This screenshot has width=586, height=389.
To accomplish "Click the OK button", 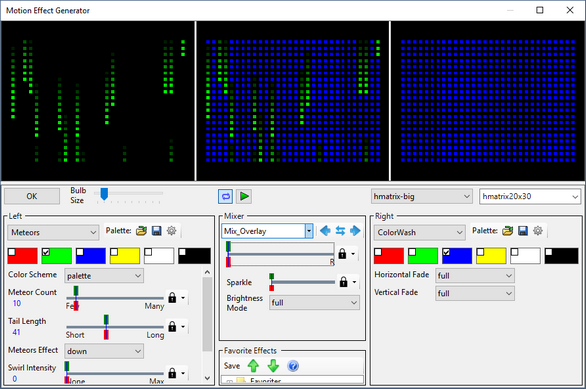I will click(32, 196).
